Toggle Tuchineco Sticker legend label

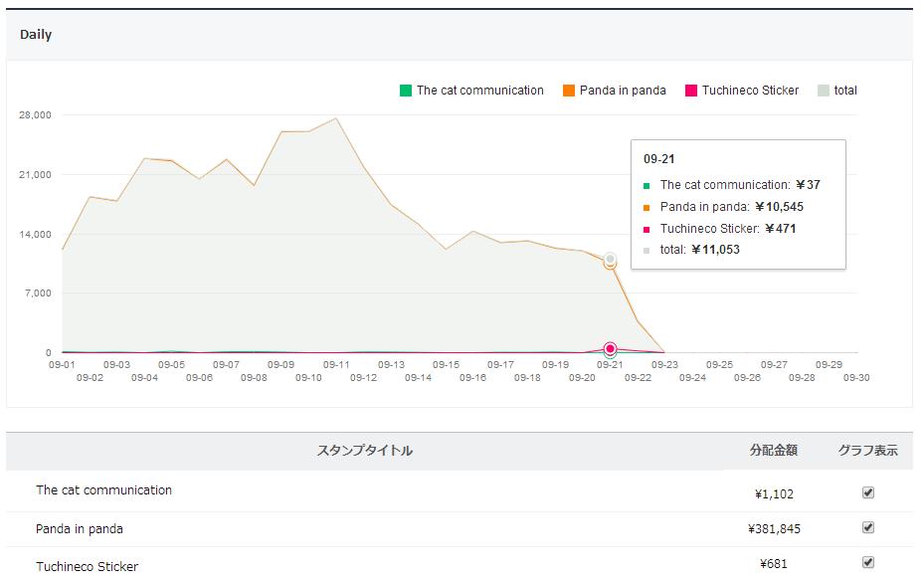750,91
